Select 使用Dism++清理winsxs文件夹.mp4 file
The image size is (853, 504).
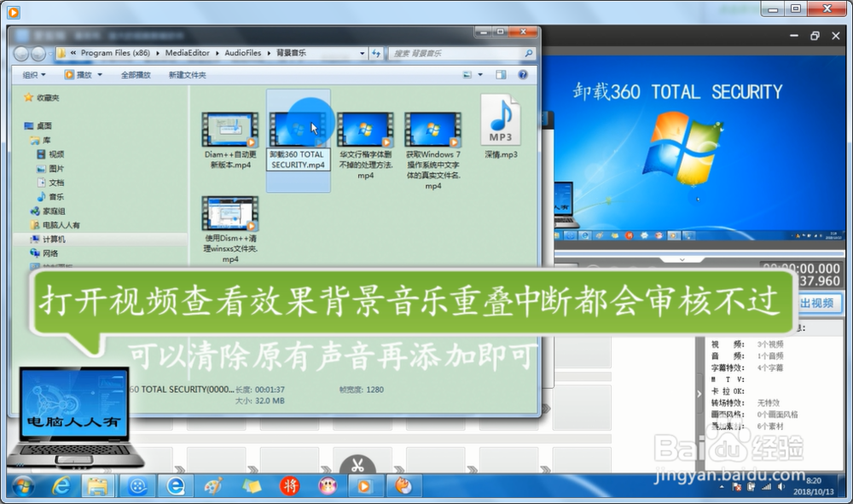pyautogui.click(x=230, y=229)
